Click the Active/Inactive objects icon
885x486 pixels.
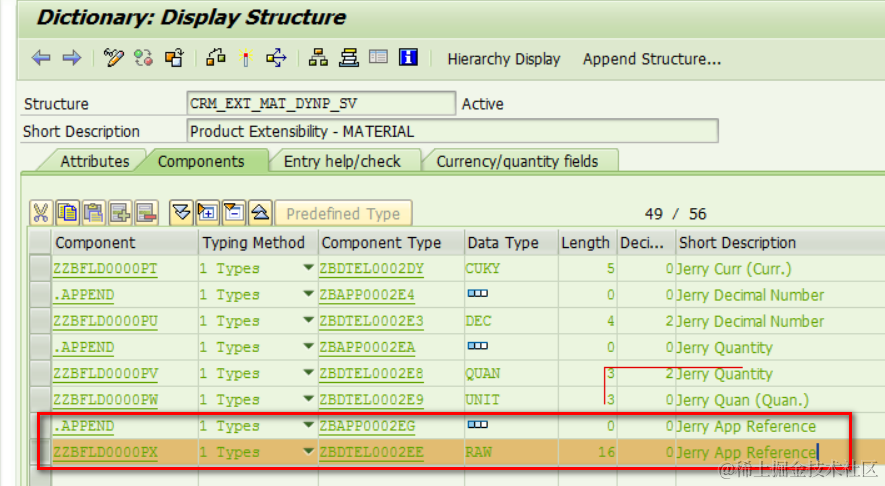(143, 58)
